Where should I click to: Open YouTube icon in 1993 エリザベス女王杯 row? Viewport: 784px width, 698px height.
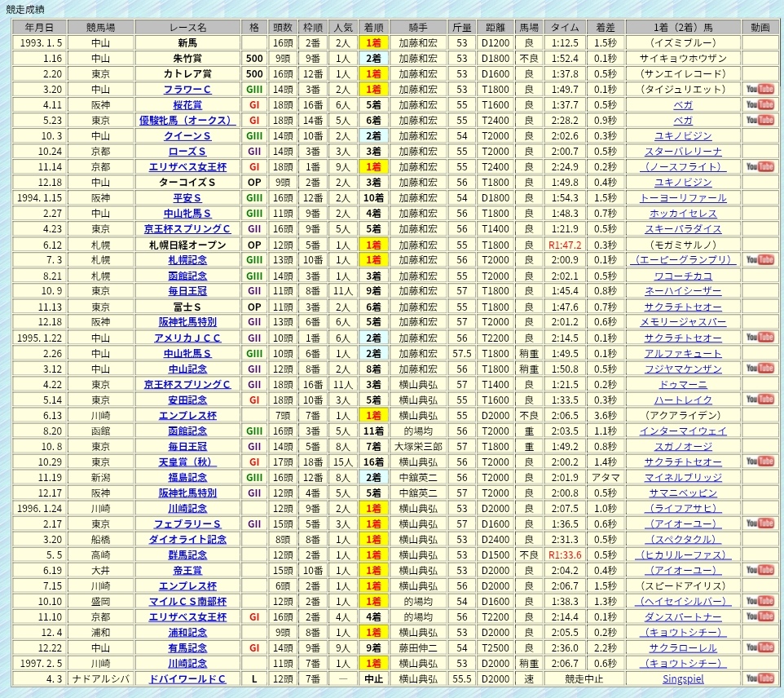[760, 166]
